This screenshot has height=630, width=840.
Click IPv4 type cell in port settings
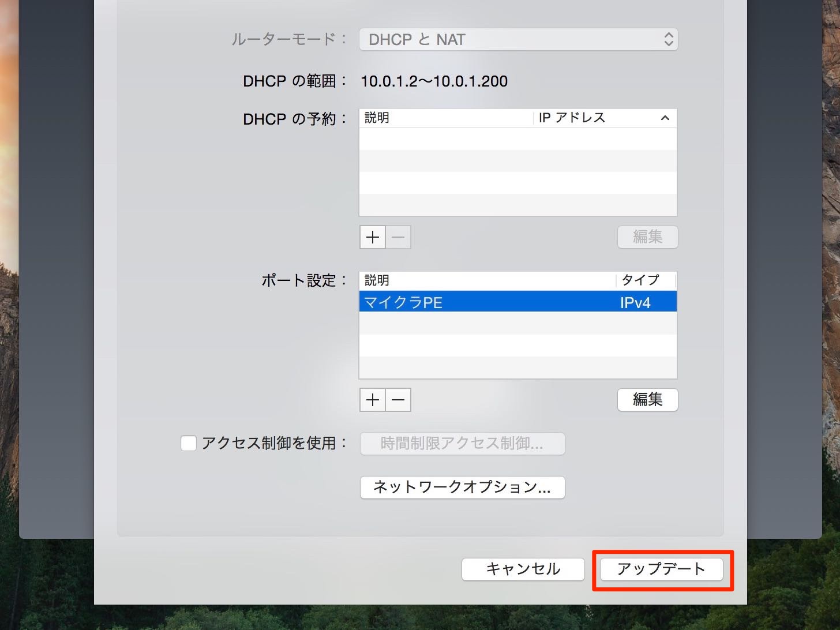click(x=635, y=302)
